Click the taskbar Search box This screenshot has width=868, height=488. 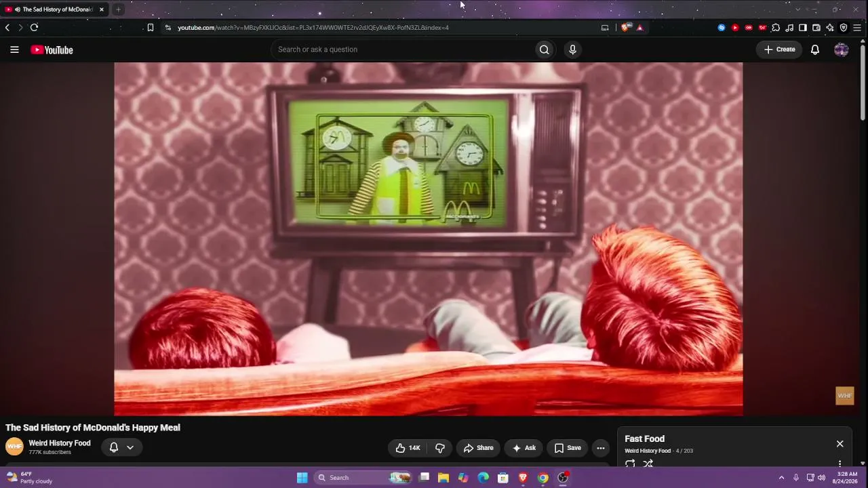coord(363,478)
